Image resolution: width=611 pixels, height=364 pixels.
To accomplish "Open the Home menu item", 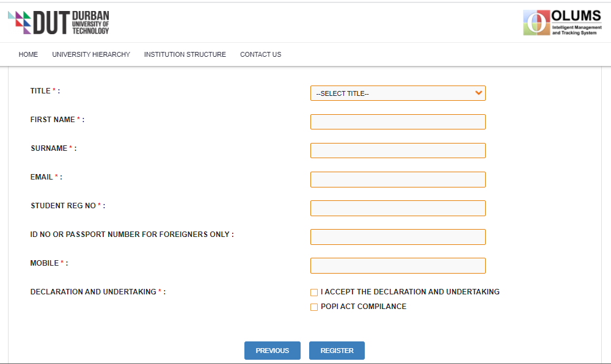I will pyautogui.click(x=28, y=54).
